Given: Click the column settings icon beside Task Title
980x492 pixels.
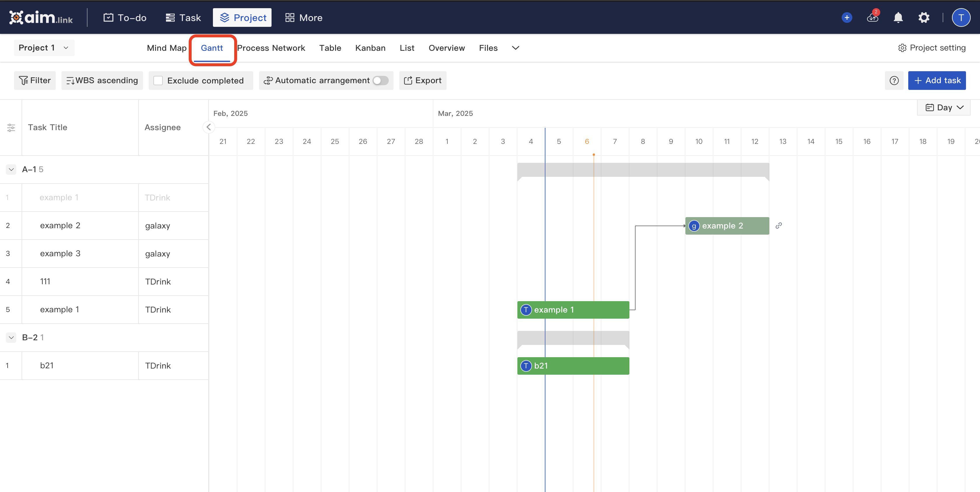Looking at the screenshot, I should (x=11, y=128).
